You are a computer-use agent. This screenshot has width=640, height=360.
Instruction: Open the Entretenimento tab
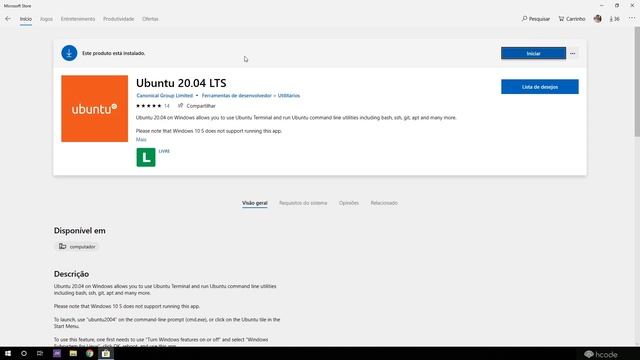coord(78,19)
